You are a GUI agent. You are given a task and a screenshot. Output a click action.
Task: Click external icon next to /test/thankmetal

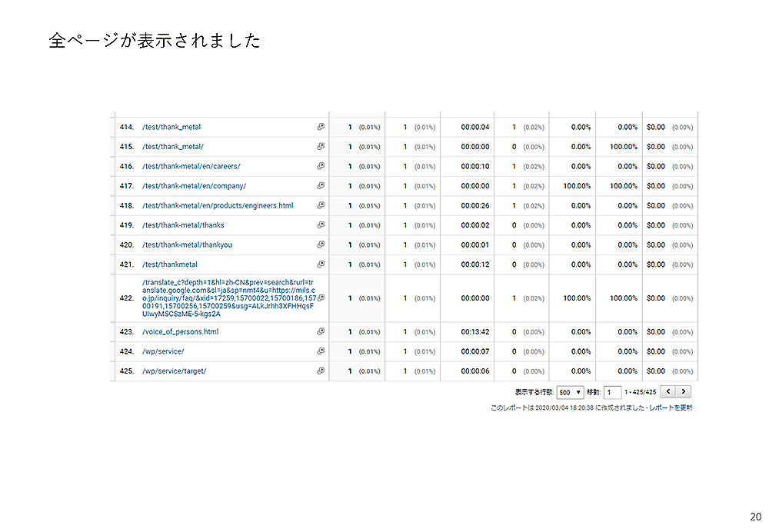point(321,264)
